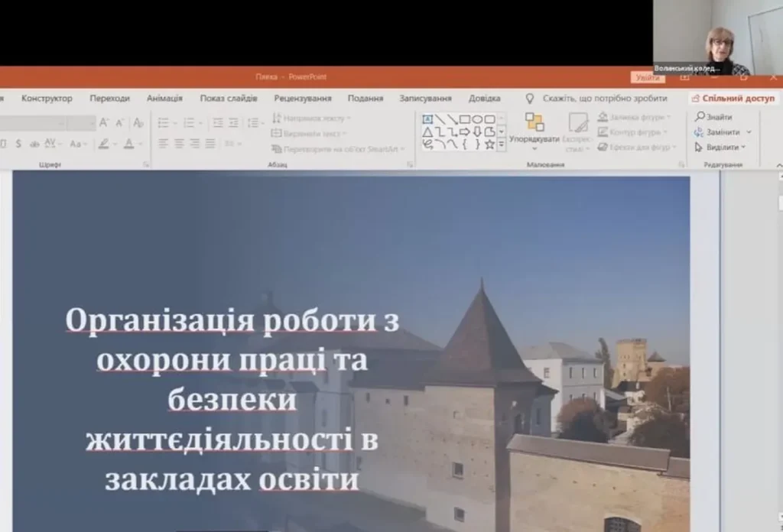Open the Виділити dropdown
The height and width of the screenshot is (532, 783).
(720, 147)
